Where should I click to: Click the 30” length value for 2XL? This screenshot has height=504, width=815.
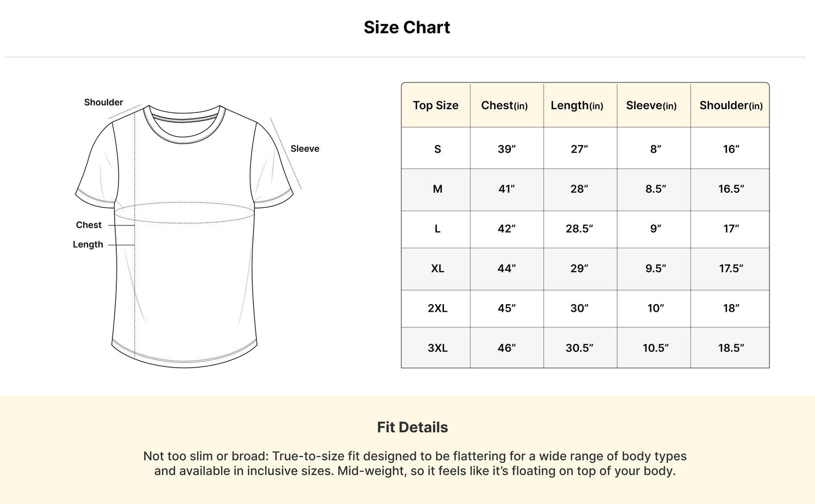click(579, 308)
